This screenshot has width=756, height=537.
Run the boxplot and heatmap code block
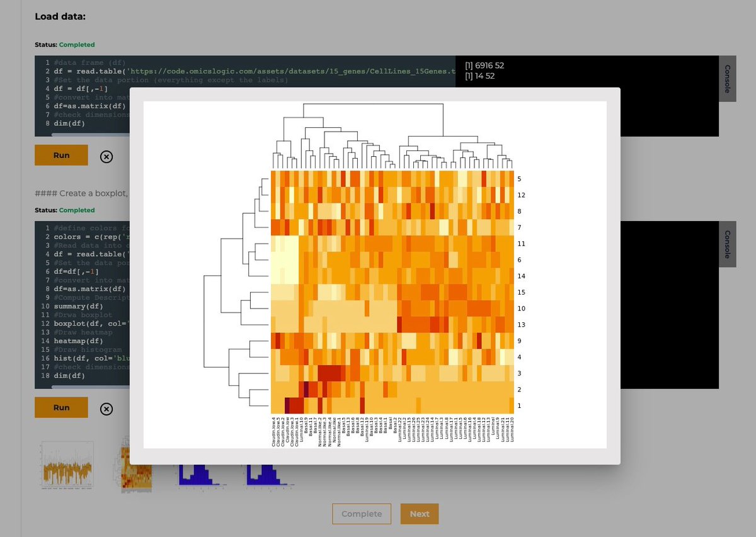coord(61,408)
